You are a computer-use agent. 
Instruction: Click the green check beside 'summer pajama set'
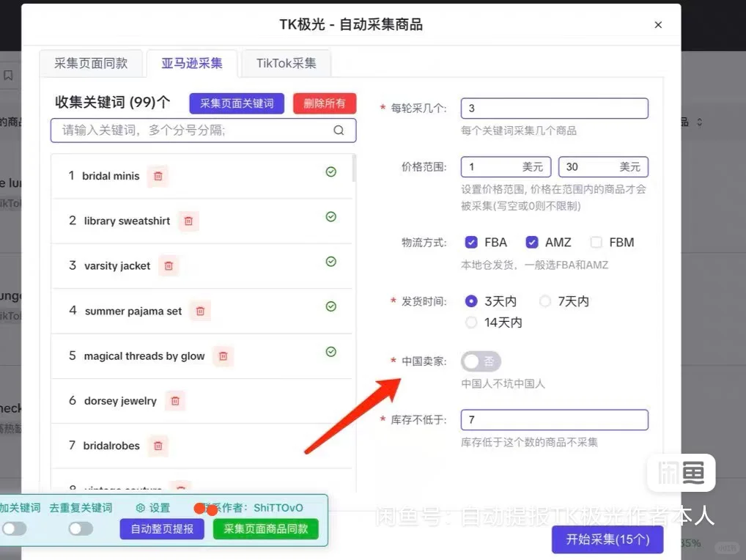[x=331, y=306]
